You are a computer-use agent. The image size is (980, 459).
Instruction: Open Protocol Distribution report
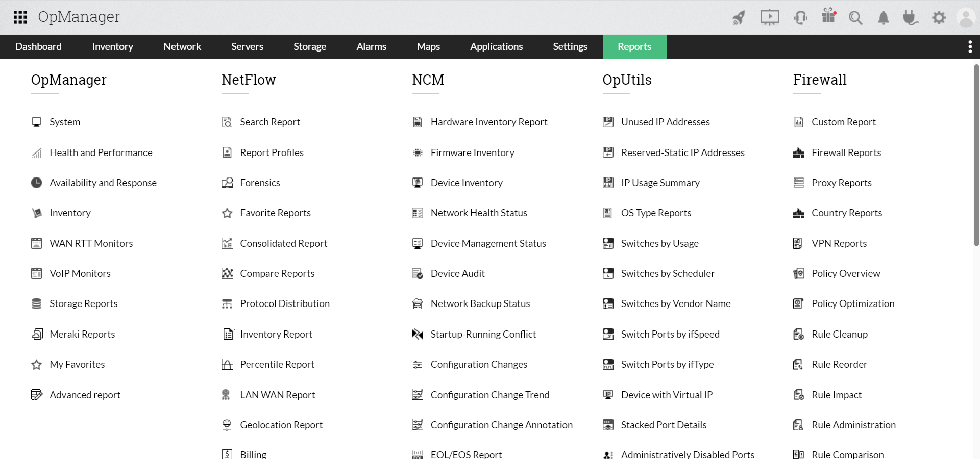285,303
